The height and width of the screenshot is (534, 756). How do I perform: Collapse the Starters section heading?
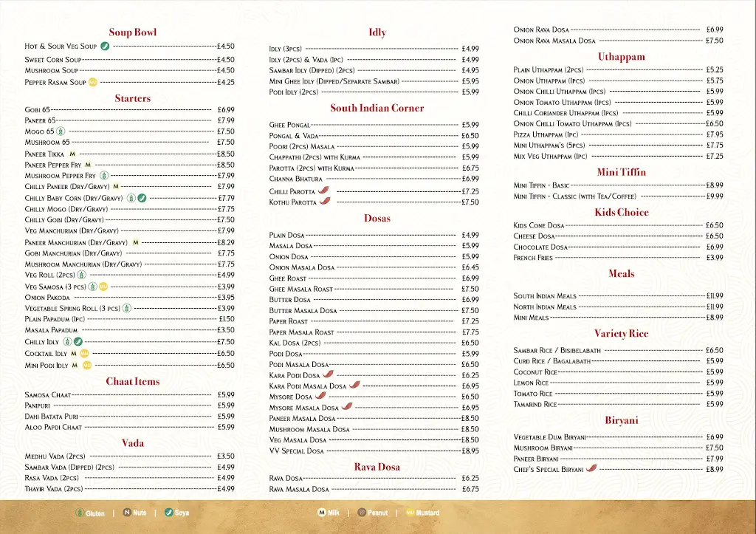[133, 97]
